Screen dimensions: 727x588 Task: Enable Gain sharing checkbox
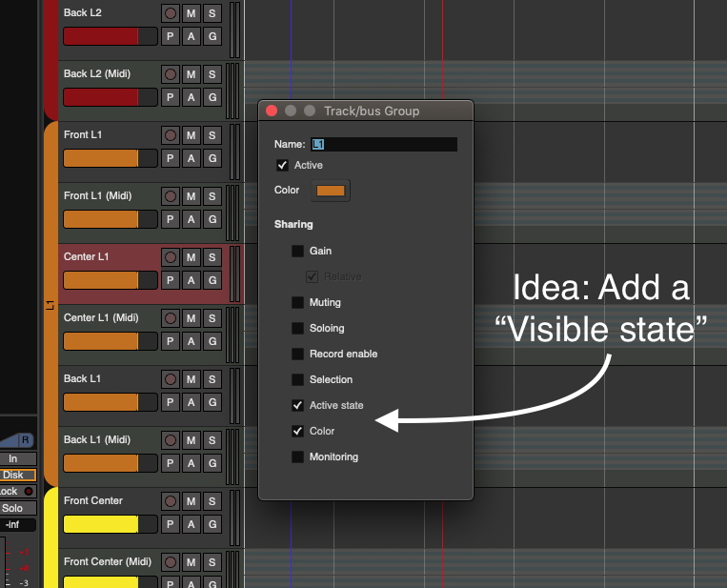coord(298,252)
